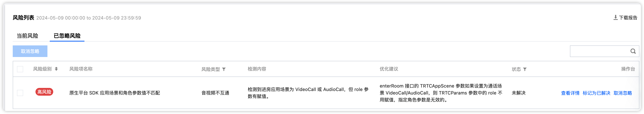Click the sort arrows next to 风险级别

coord(56,69)
